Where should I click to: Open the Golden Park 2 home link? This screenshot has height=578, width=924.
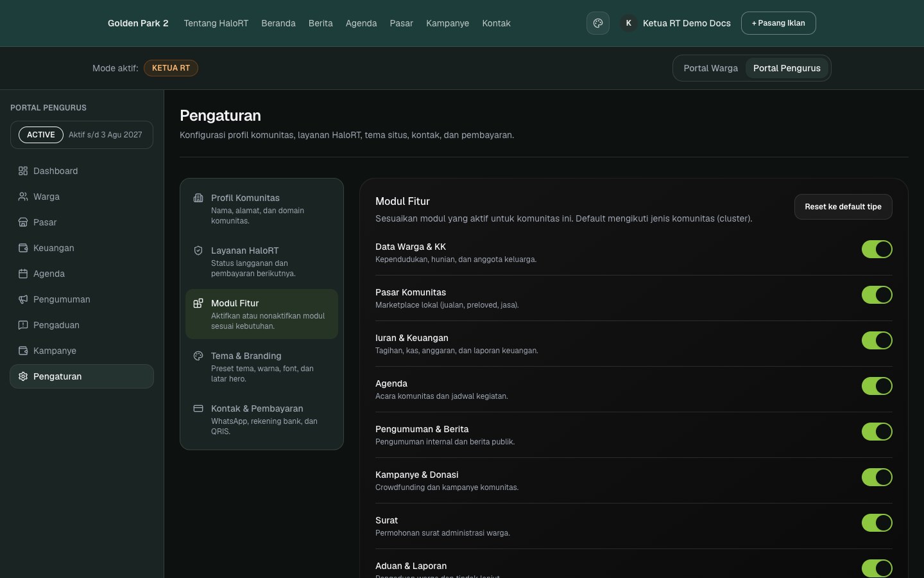(x=138, y=23)
